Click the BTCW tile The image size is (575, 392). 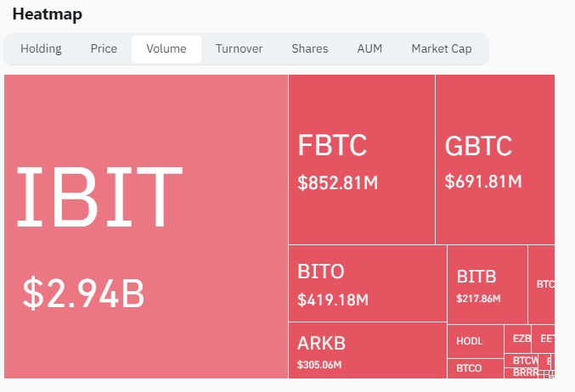pos(521,361)
